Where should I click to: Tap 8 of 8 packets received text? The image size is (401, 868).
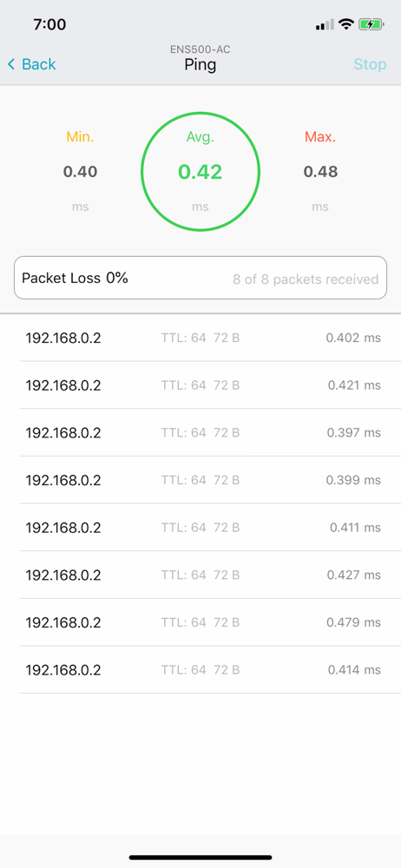[x=306, y=279]
